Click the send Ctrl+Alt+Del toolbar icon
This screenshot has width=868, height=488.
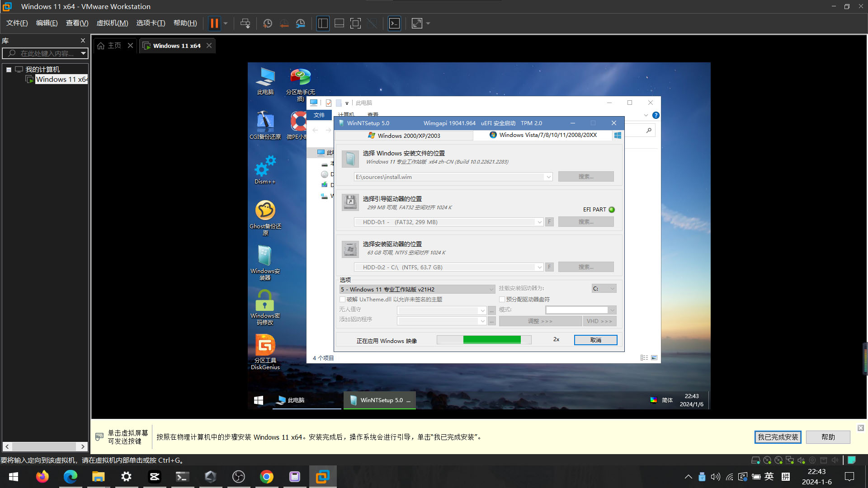(245, 23)
